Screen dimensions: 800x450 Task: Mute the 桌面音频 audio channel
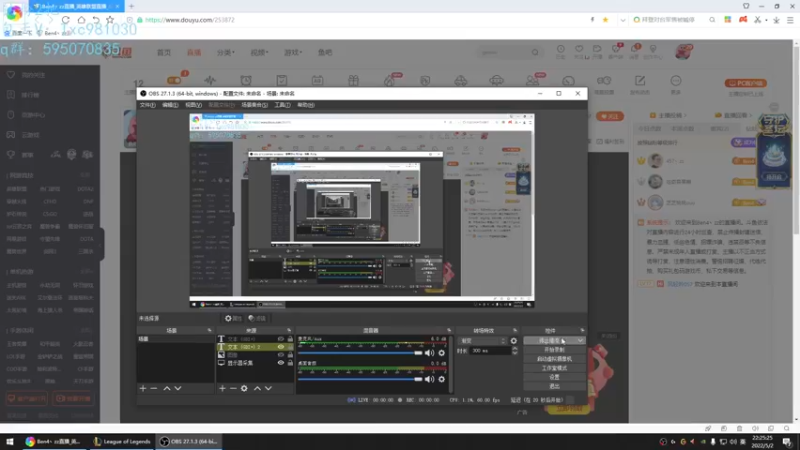point(430,379)
